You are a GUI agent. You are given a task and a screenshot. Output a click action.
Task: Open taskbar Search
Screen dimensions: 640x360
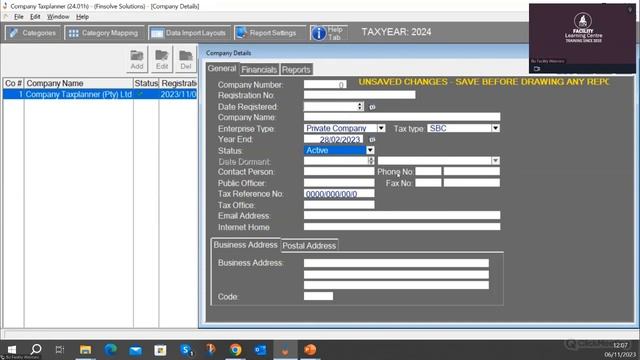tap(36, 349)
